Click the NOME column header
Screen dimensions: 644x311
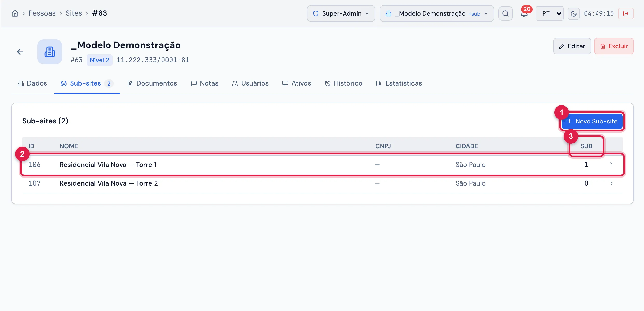69,146
